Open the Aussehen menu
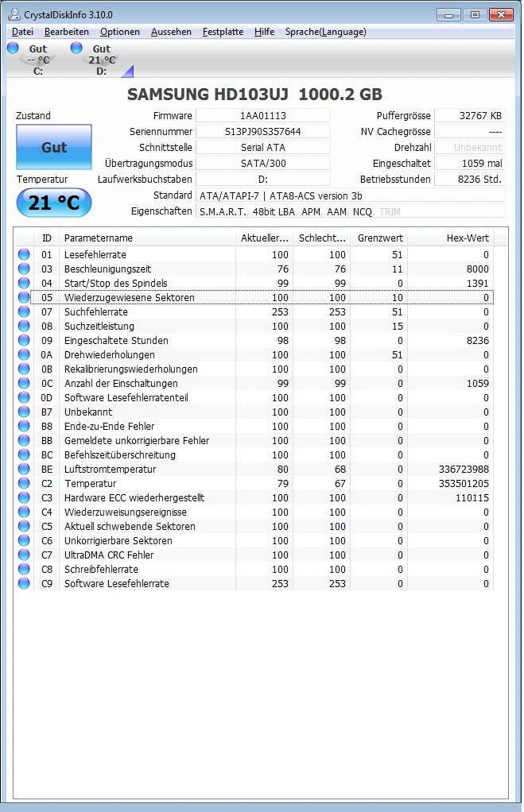524x812 pixels. click(171, 32)
